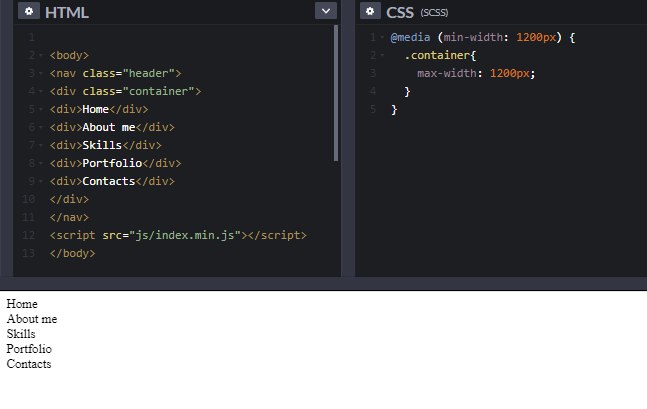This screenshot has height=409, width=647.
Task: Click About me in the preview pane
Action: click(x=32, y=319)
